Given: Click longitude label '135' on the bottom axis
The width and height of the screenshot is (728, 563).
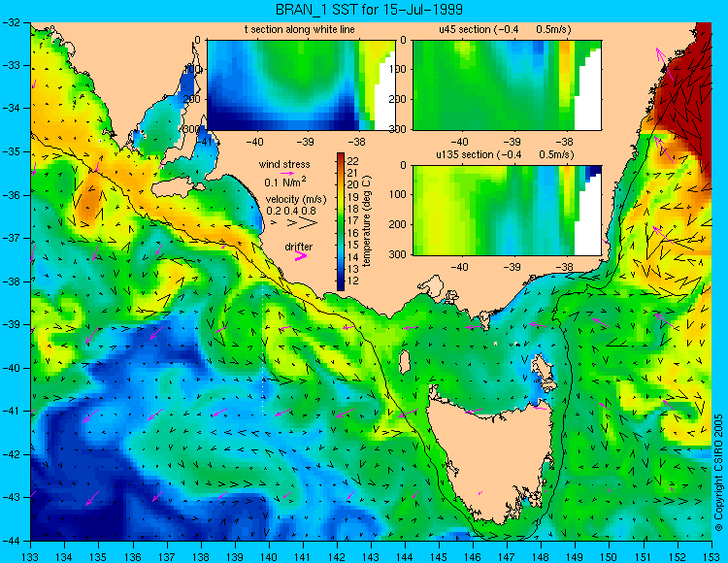Looking at the screenshot, I should pyautogui.click(x=98, y=555).
